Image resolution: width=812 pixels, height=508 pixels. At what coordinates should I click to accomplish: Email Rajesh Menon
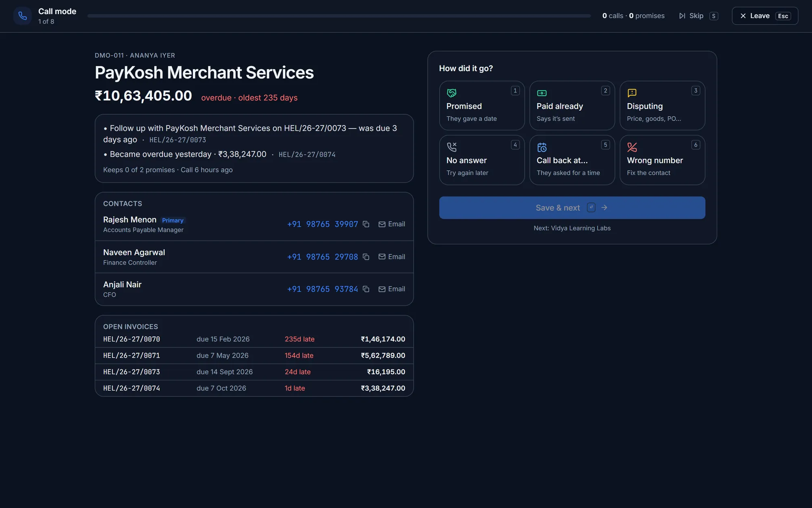click(x=392, y=224)
